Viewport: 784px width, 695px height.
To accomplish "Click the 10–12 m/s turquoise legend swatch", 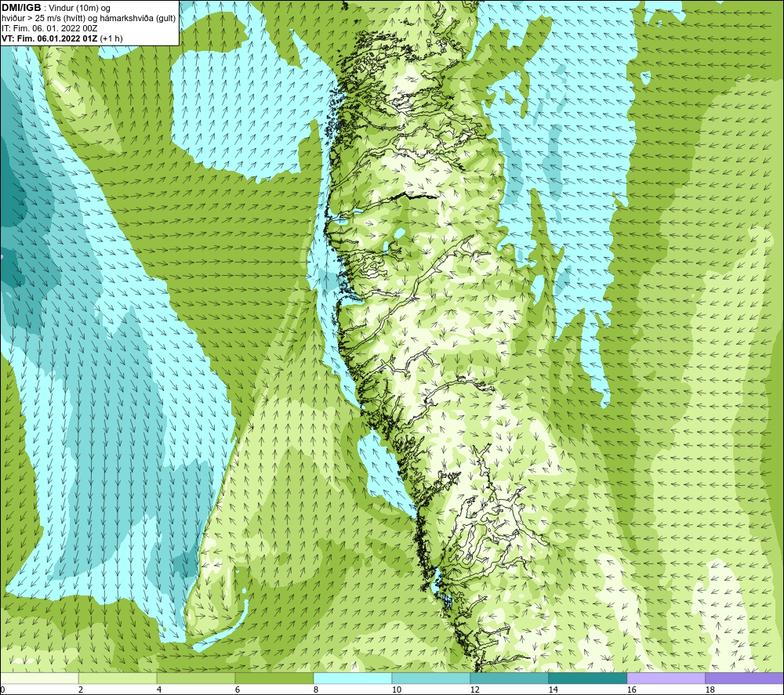I will click(431, 678).
